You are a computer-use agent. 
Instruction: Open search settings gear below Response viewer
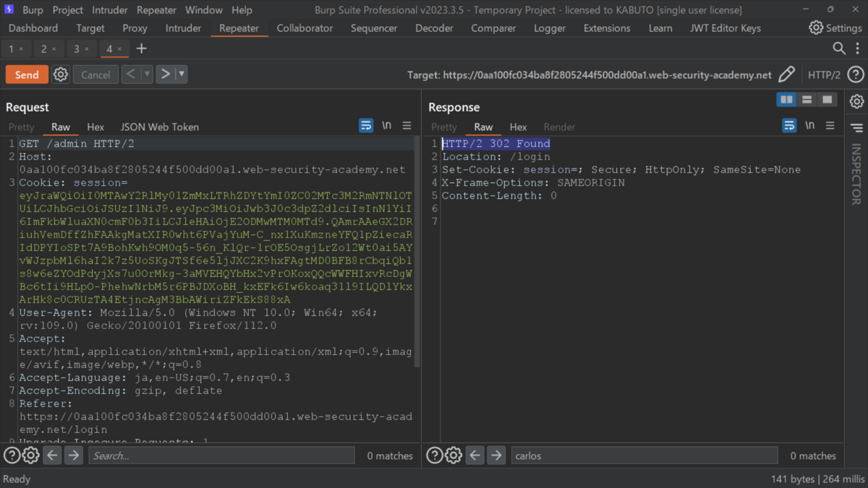453,455
